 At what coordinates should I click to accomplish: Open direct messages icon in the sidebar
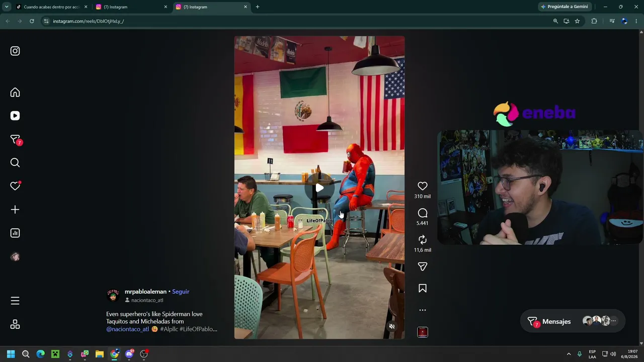15,139
